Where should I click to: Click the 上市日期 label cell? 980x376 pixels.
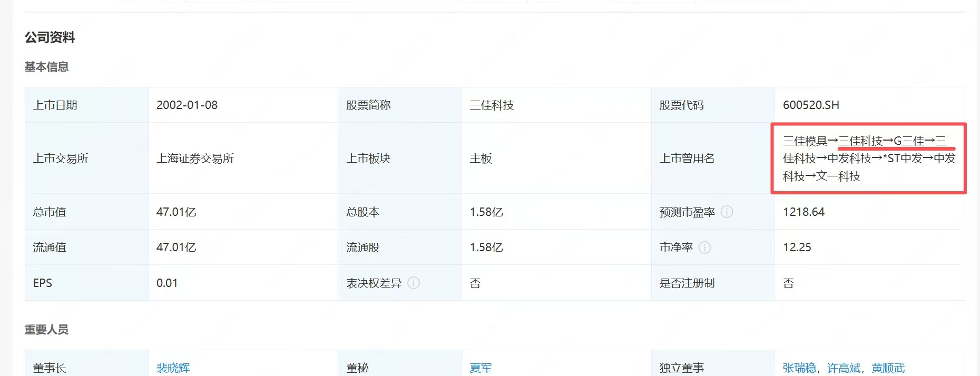[x=86, y=105]
